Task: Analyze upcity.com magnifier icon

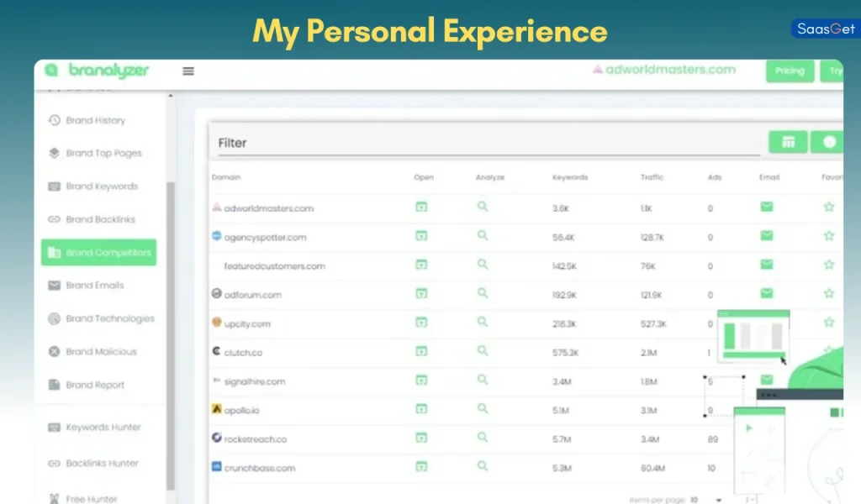Action: pos(483,322)
